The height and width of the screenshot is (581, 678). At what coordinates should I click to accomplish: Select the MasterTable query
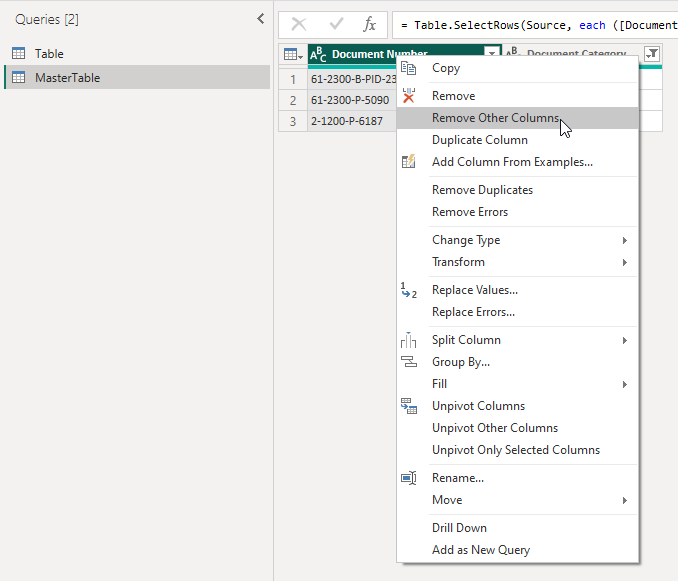pyautogui.click(x=137, y=77)
